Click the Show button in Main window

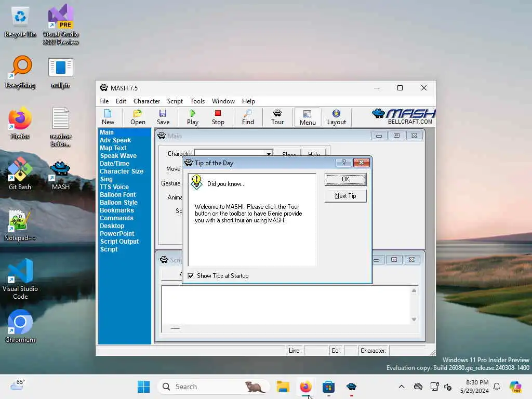[289, 153]
